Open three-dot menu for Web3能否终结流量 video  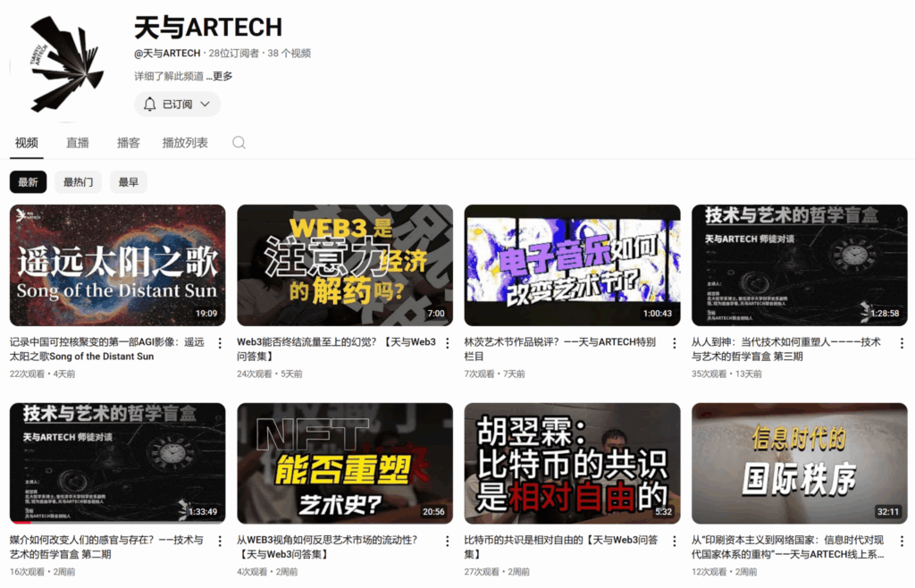(x=447, y=343)
